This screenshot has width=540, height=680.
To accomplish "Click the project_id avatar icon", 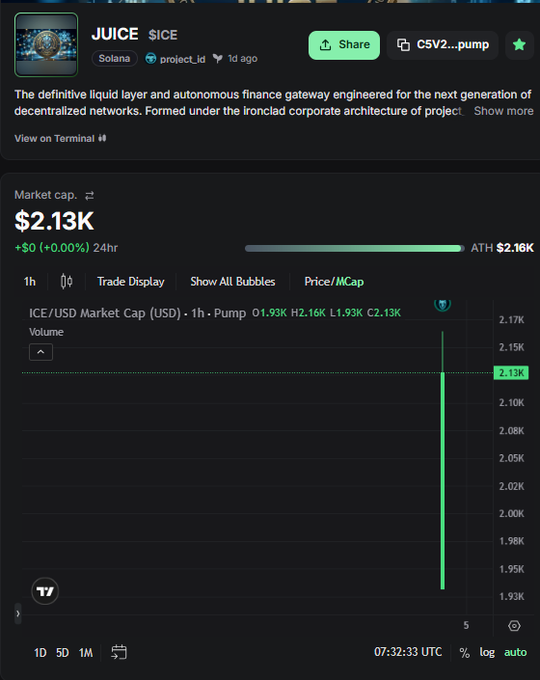I will click(151, 59).
